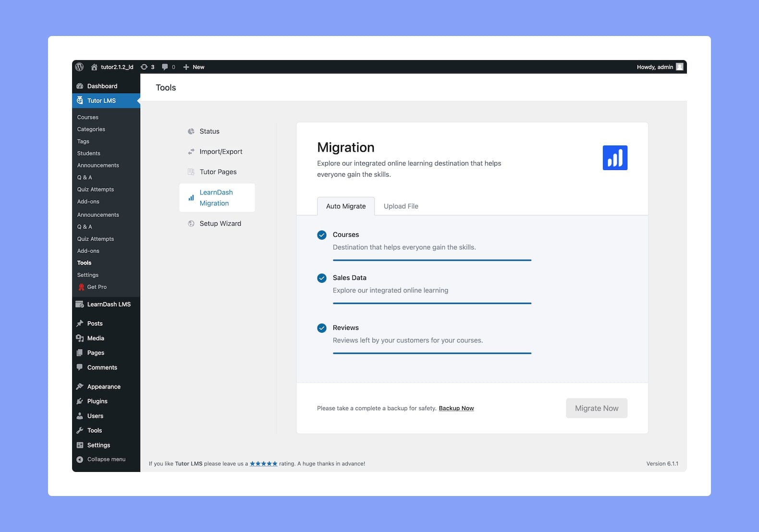
Task: Click "Reviews left by your customers" description
Action: [408, 340]
